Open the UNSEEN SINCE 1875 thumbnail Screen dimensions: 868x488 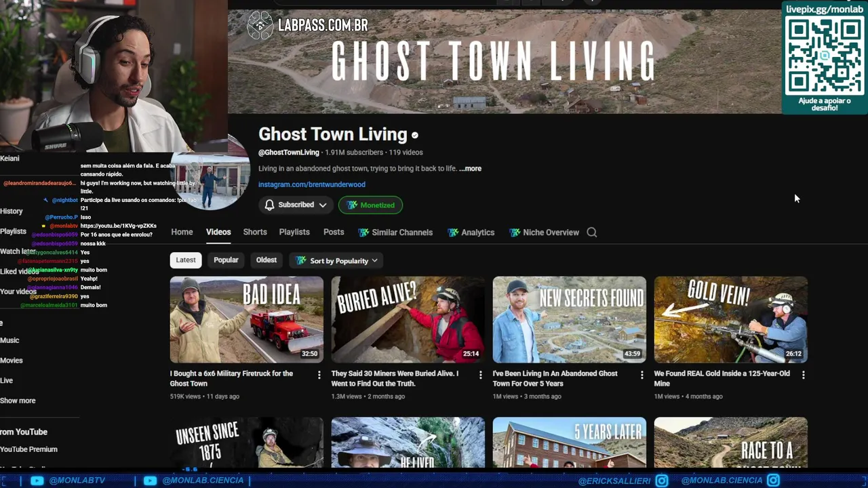tap(247, 443)
